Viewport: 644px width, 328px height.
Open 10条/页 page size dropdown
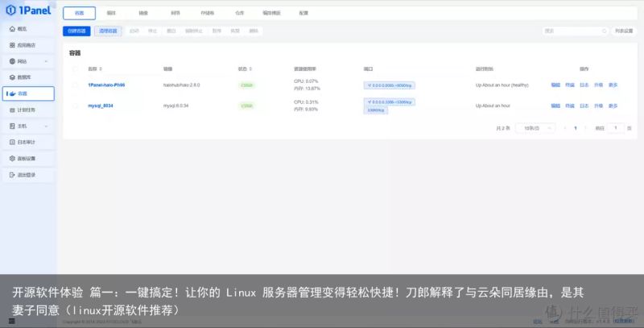click(x=535, y=128)
